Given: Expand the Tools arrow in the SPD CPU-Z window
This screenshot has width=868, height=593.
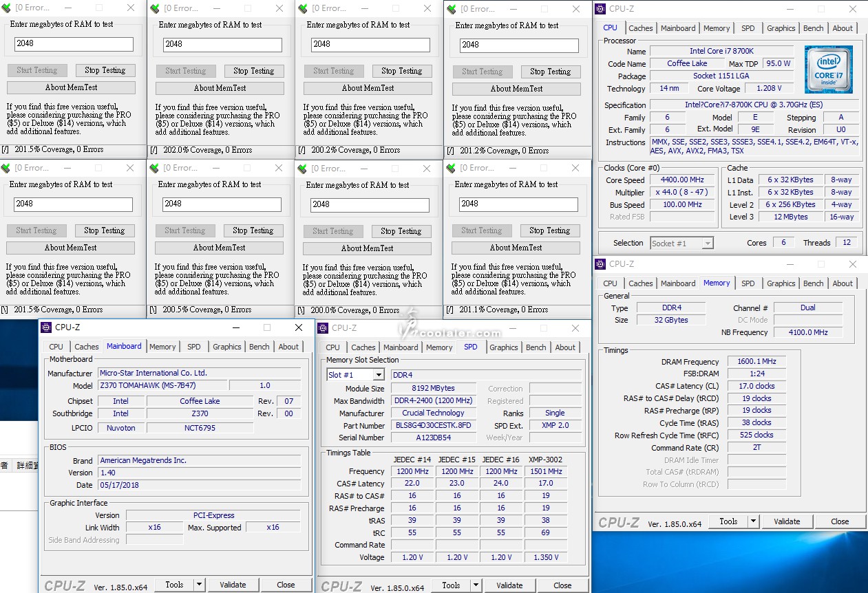Looking at the screenshot, I should point(476,585).
